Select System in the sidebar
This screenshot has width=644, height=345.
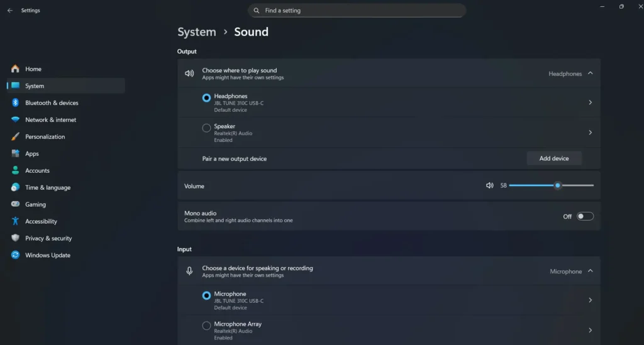[x=65, y=85]
